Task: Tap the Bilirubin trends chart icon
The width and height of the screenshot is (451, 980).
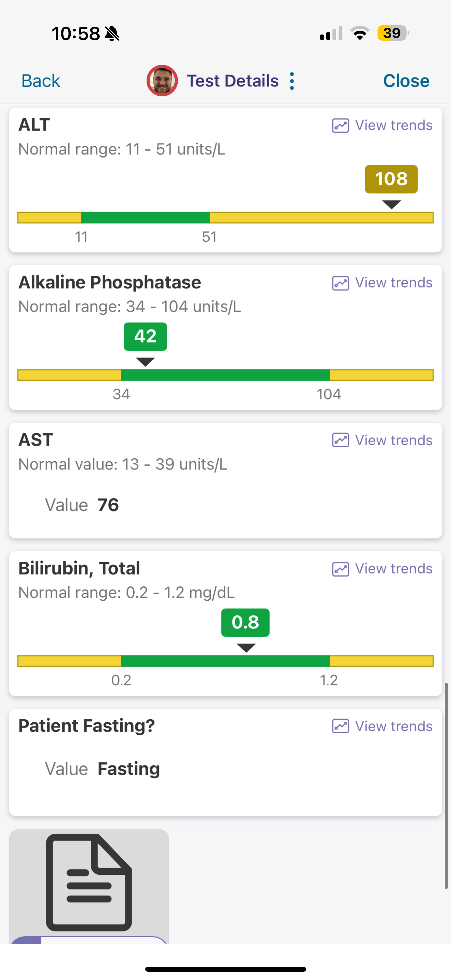Action: (x=340, y=569)
